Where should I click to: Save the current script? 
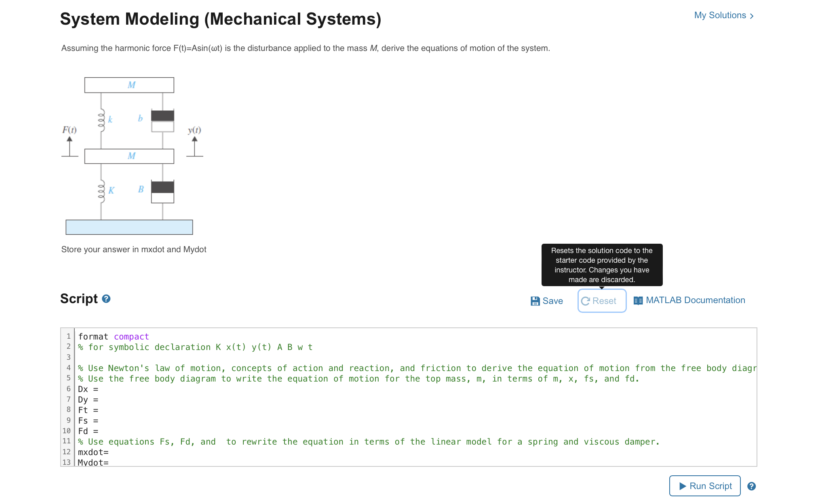[546, 301]
